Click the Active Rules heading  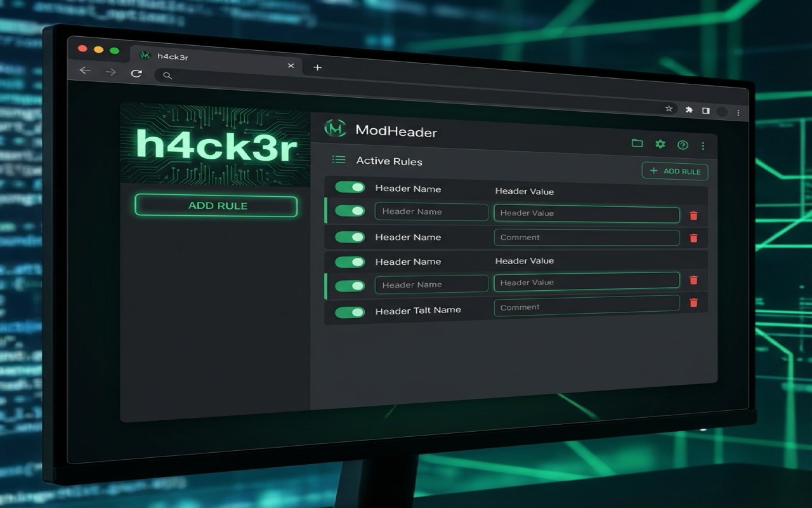click(390, 161)
